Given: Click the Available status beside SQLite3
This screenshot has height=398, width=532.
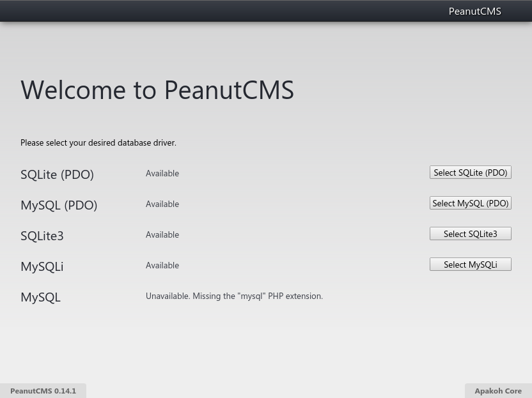Looking at the screenshot, I should [x=162, y=234].
